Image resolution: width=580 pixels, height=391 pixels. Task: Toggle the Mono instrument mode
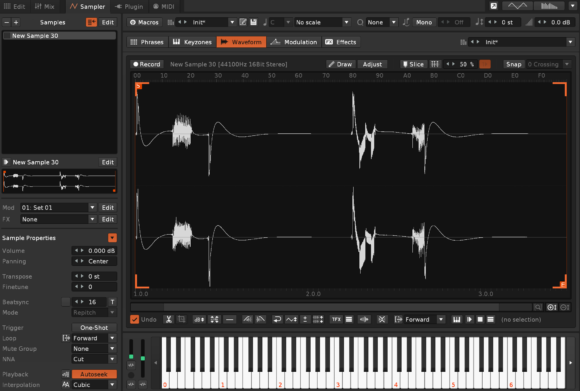click(x=424, y=22)
